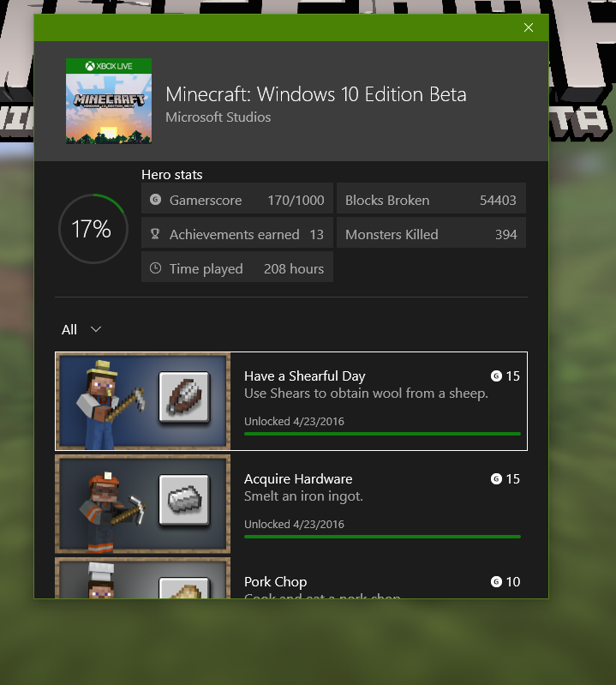This screenshot has height=685, width=616.
Task: Click the G score icon for Acquire Hardware
Action: pyautogui.click(x=496, y=478)
